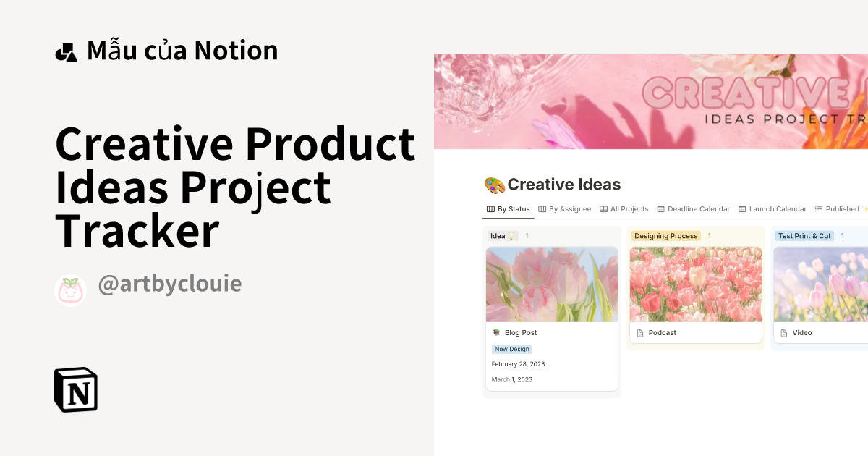Click the page icon beside Podcast
The height and width of the screenshot is (456, 868).
click(640, 332)
